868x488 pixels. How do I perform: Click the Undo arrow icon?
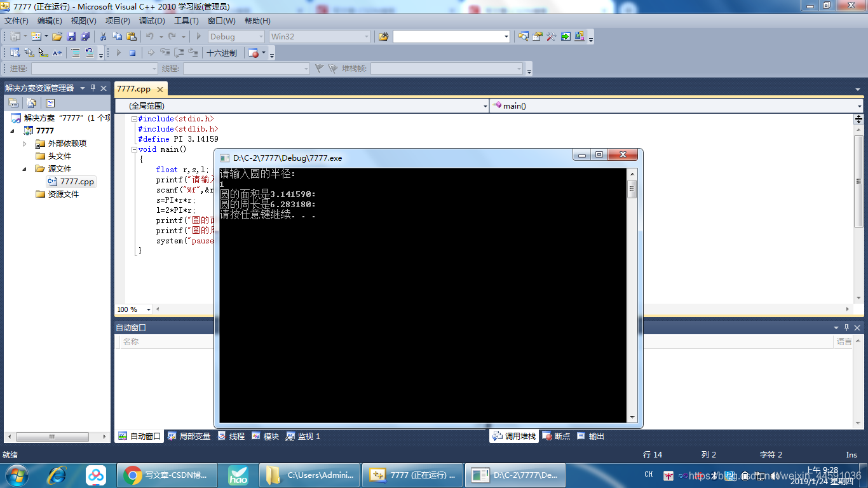click(150, 37)
